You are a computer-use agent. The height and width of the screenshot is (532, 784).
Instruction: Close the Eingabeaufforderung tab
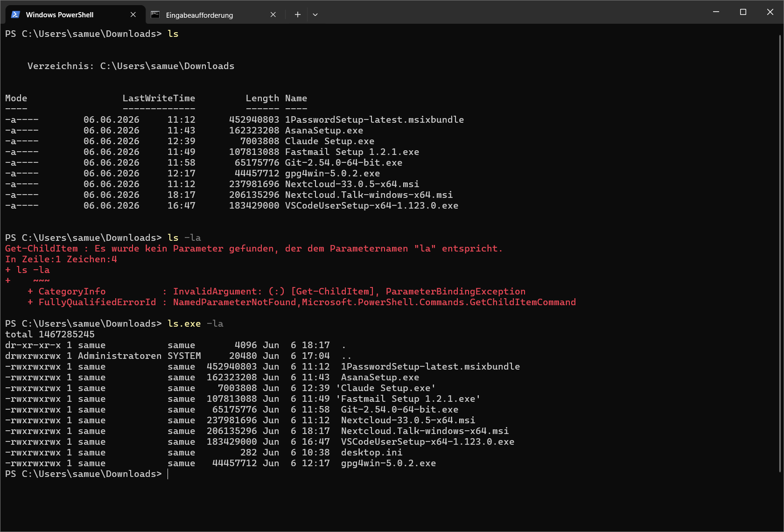tap(273, 14)
